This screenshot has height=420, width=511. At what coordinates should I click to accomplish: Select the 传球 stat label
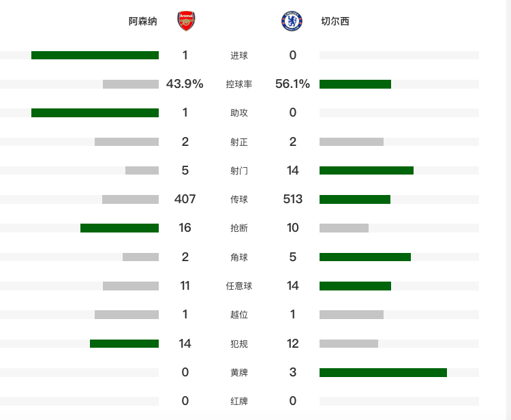click(239, 200)
